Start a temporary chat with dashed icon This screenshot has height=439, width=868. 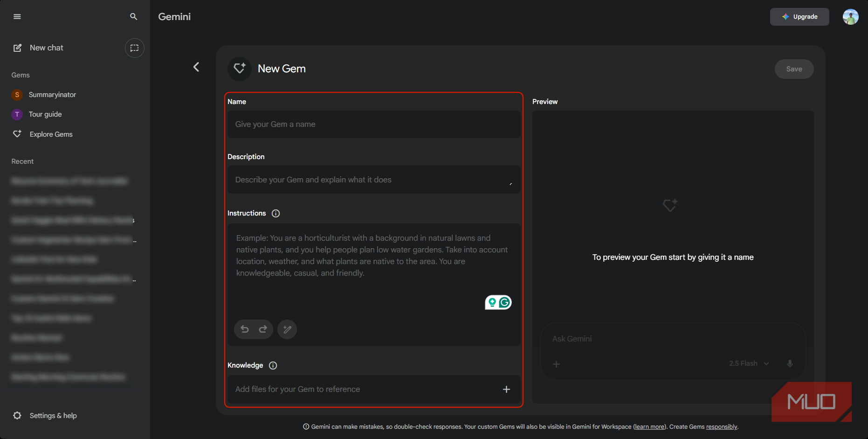click(x=134, y=48)
